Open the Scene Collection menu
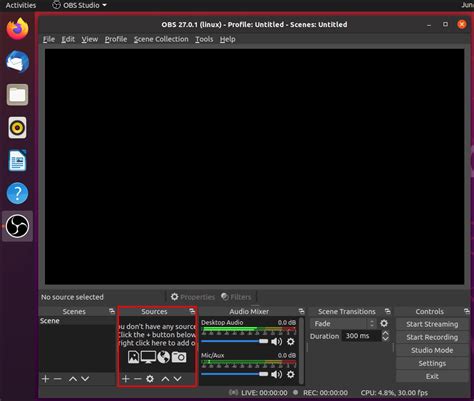Image resolution: width=474 pixels, height=401 pixels. tap(161, 39)
